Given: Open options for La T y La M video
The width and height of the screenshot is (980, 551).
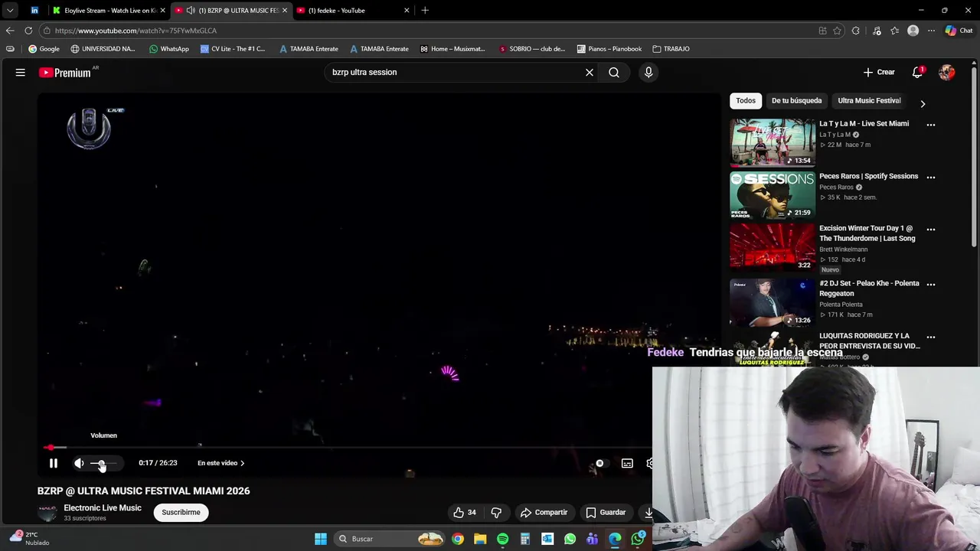Looking at the screenshot, I should (x=931, y=124).
